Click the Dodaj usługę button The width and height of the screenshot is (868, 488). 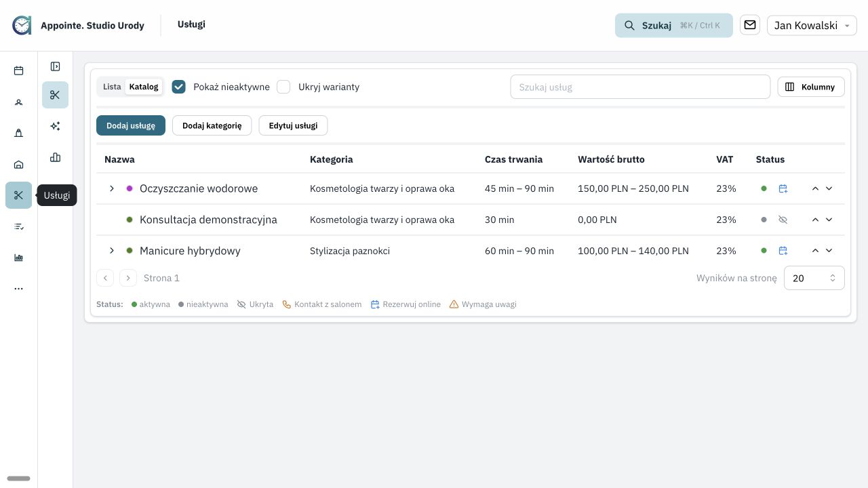(x=131, y=125)
